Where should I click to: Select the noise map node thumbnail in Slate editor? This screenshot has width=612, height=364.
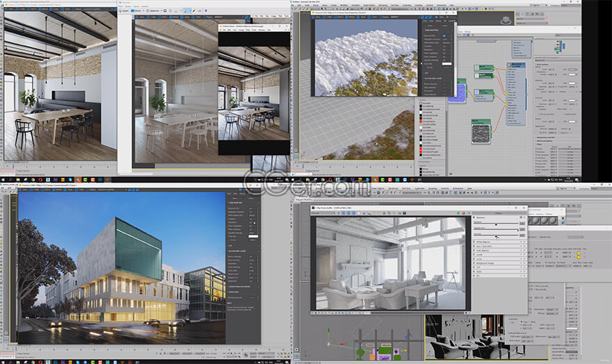click(x=481, y=133)
